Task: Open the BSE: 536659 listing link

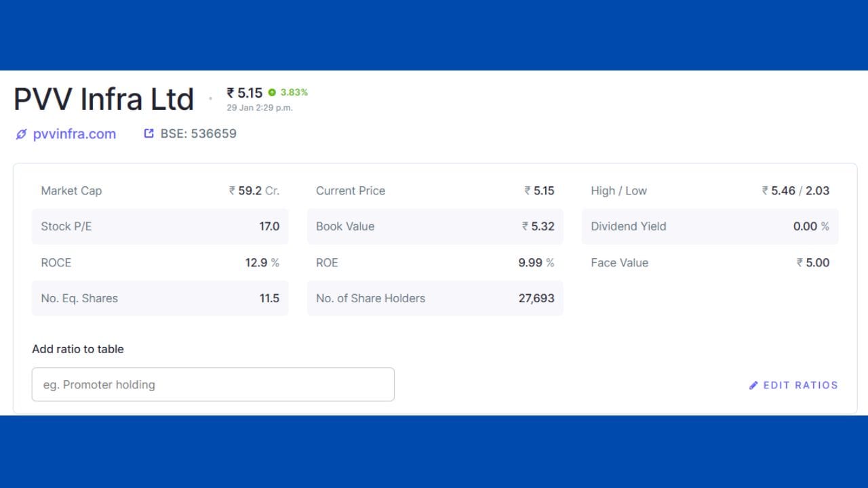Action: point(198,134)
